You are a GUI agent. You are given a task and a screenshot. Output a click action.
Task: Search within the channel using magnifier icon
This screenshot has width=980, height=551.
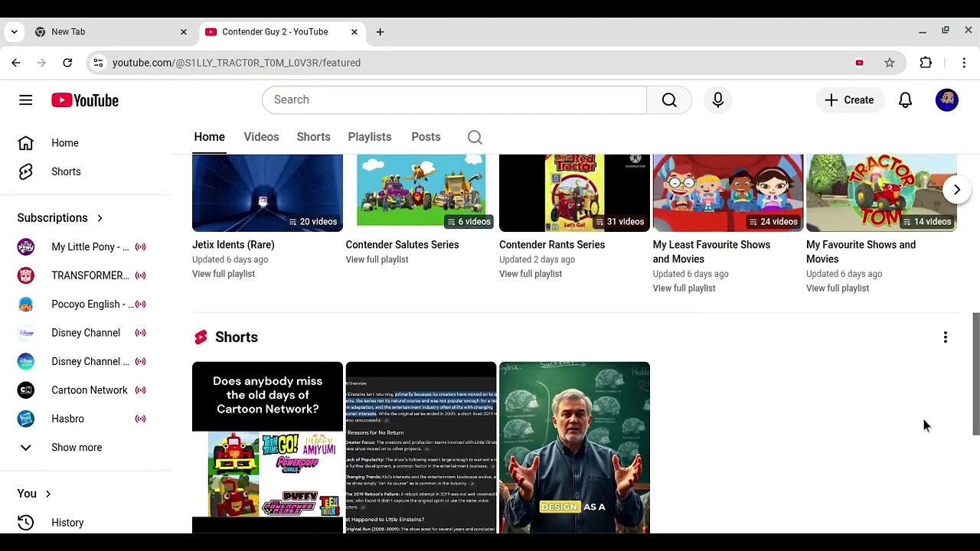point(475,137)
